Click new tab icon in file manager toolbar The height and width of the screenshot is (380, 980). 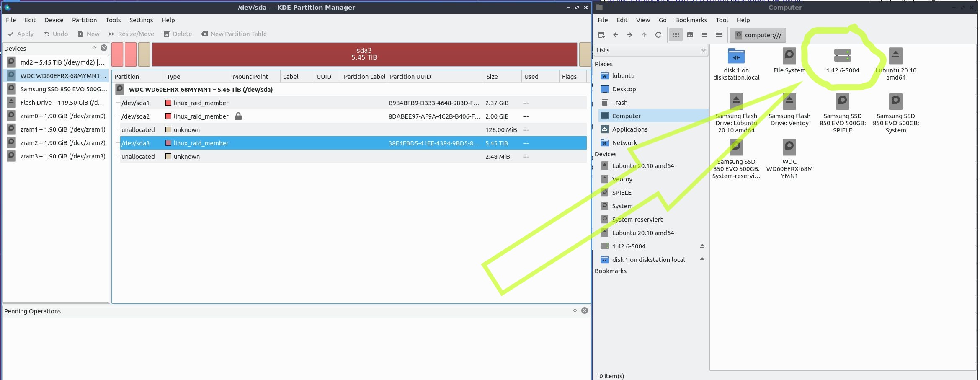pos(601,35)
